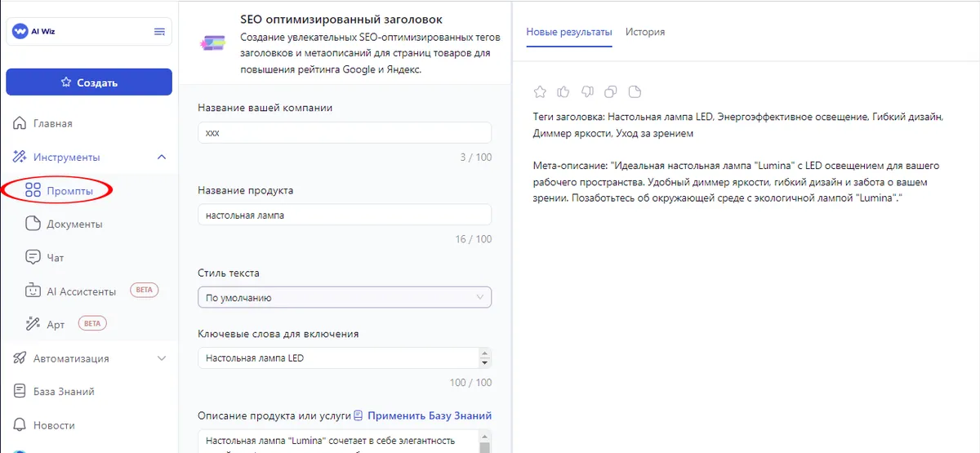Click the Чат speech bubble icon
The height and width of the screenshot is (453, 980).
(x=33, y=257)
